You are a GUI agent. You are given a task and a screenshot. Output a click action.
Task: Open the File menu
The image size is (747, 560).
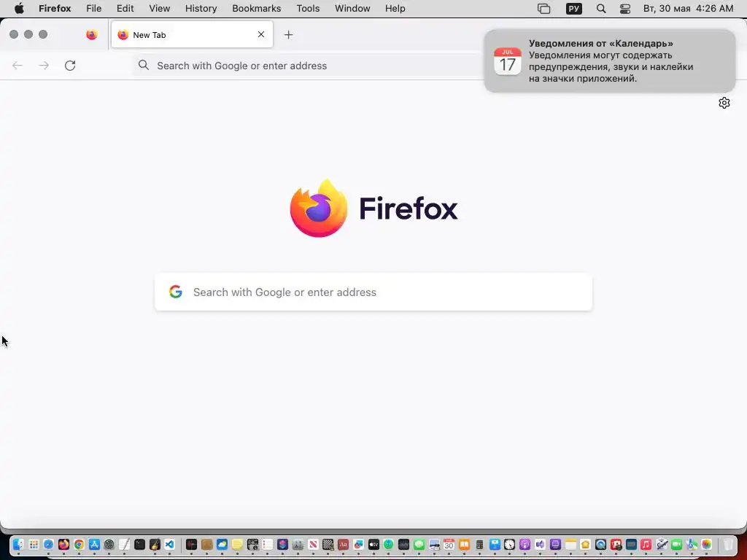[x=94, y=9]
